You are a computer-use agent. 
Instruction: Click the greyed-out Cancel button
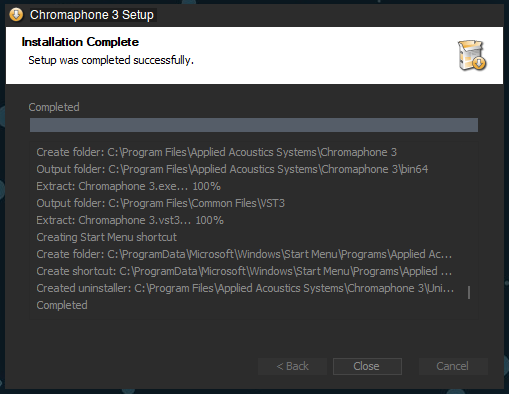[453, 366]
